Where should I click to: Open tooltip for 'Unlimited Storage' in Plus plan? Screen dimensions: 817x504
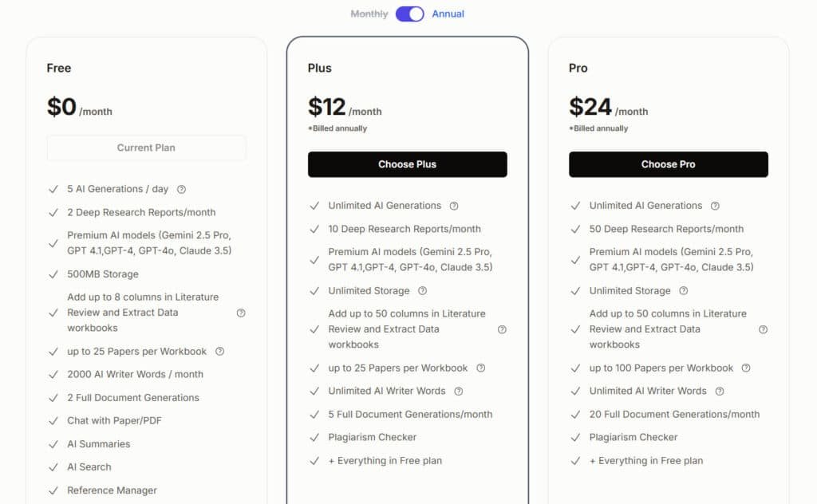click(x=421, y=291)
